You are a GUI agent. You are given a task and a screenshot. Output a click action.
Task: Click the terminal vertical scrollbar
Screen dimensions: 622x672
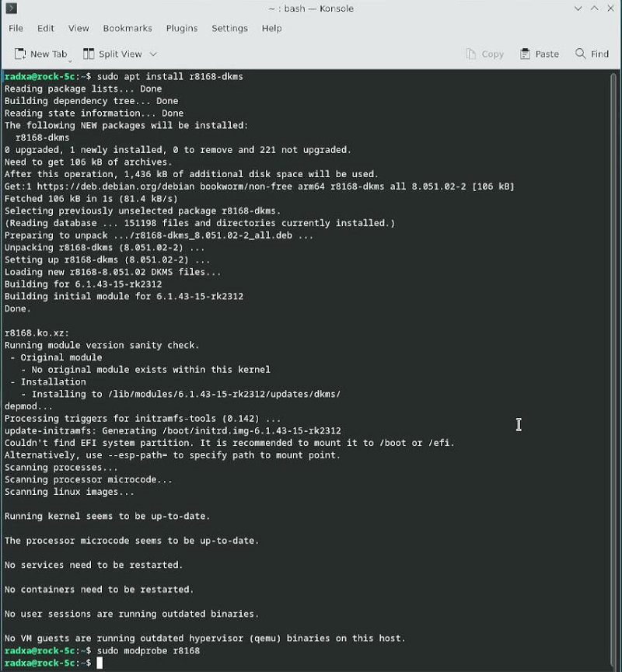click(x=613, y=370)
